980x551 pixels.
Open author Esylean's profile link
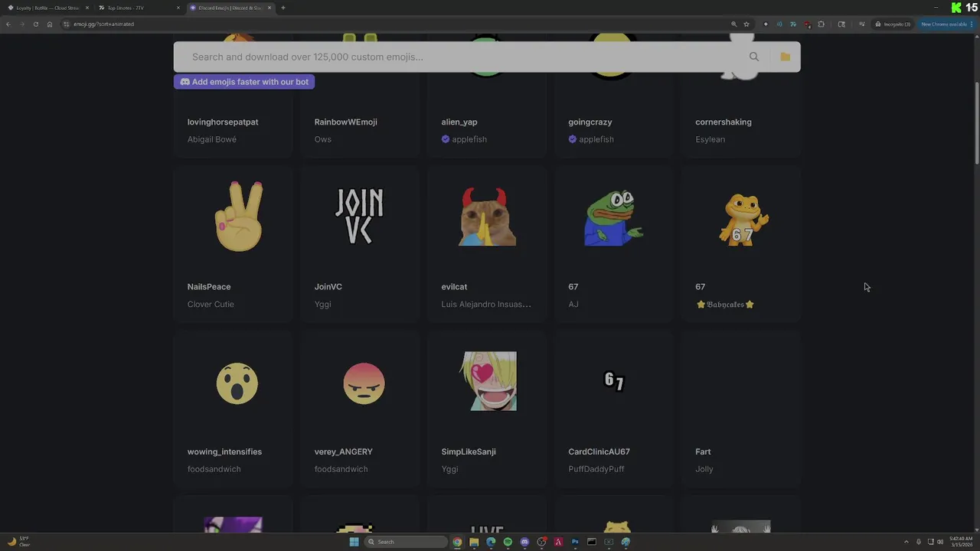coord(710,139)
